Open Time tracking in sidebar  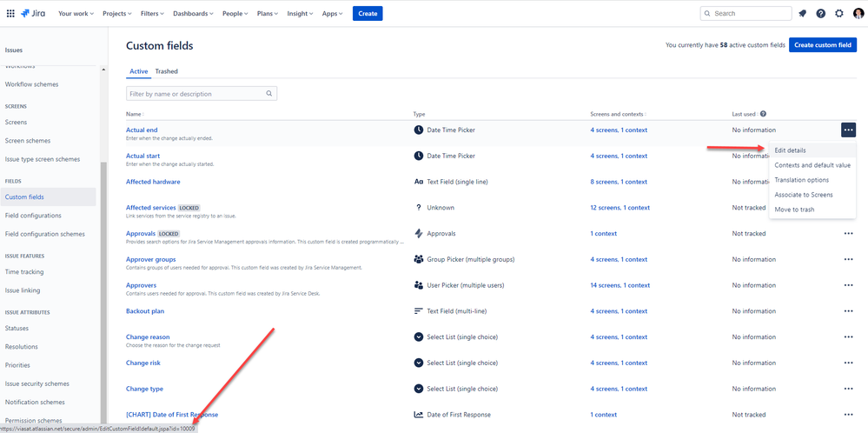pos(24,272)
